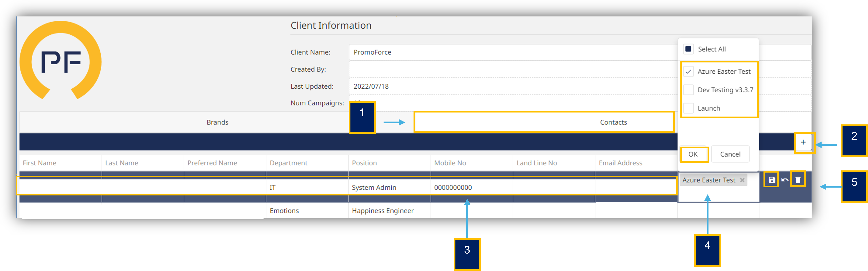The image size is (868, 271).
Task: Select the System Admin position cell
Action: click(x=389, y=187)
